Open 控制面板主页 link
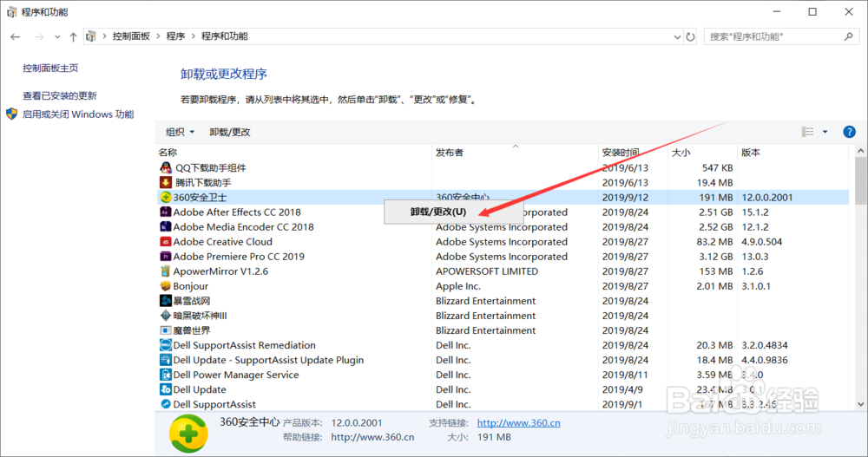Viewport: 868px width, 457px height. point(50,68)
